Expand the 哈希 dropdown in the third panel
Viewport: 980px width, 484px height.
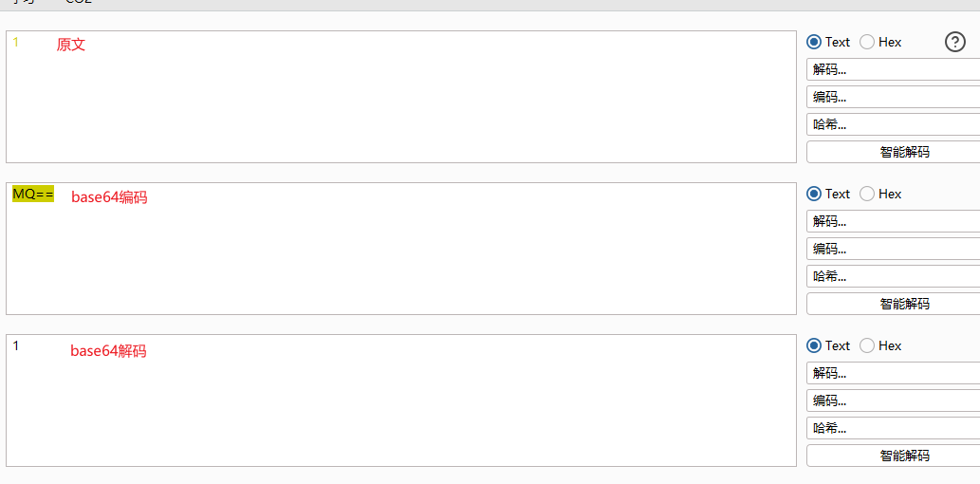pos(892,428)
